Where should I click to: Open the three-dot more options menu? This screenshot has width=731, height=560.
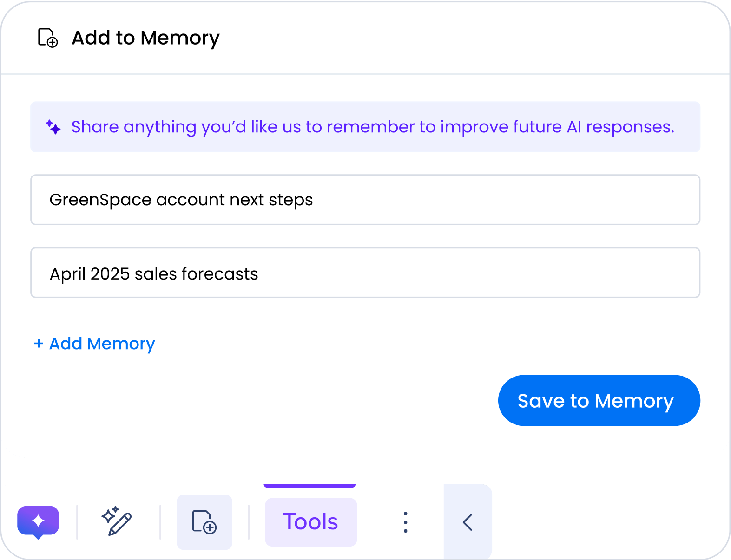tap(405, 522)
